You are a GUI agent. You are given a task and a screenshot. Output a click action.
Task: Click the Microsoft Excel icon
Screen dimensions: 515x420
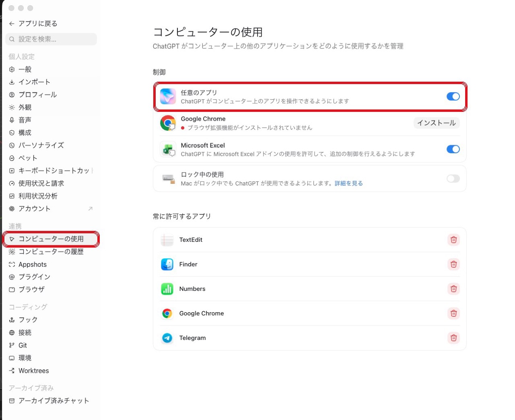pyautogui.click(x=168, y=149)
